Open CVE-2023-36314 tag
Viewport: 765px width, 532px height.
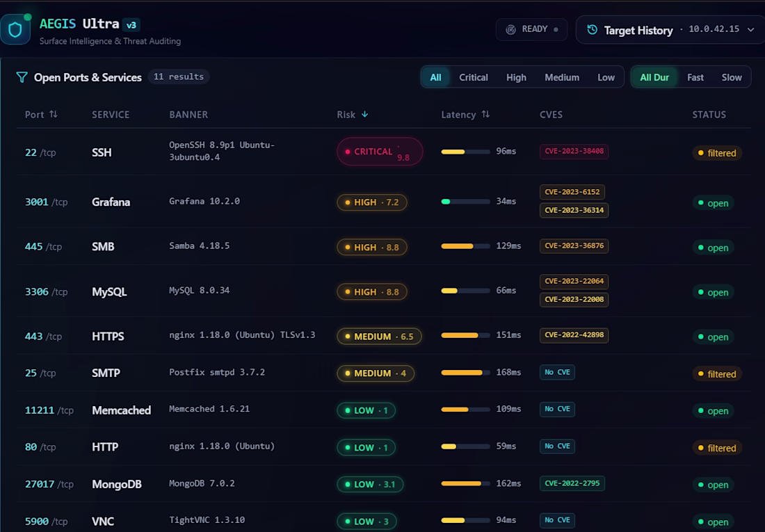[x=574, y=210]
